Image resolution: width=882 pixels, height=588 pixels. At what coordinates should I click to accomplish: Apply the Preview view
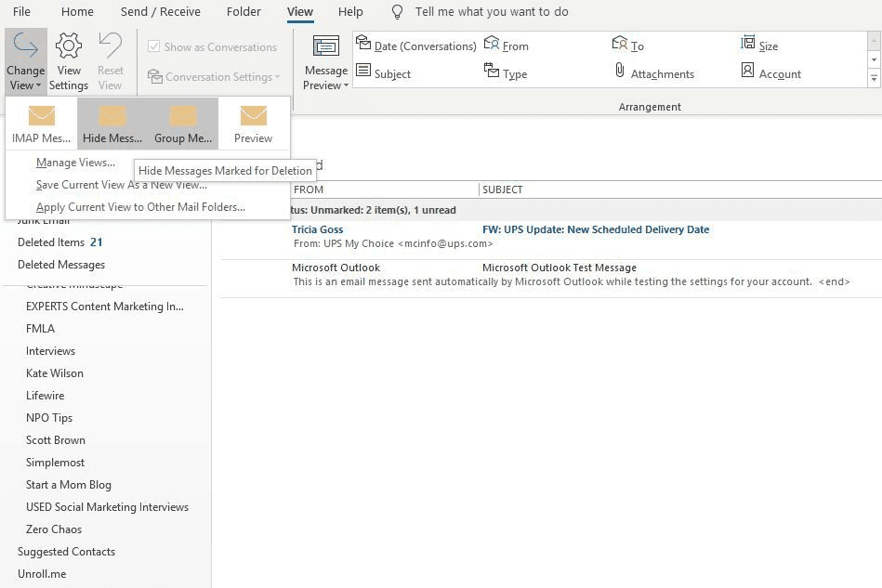coord(253,122)
